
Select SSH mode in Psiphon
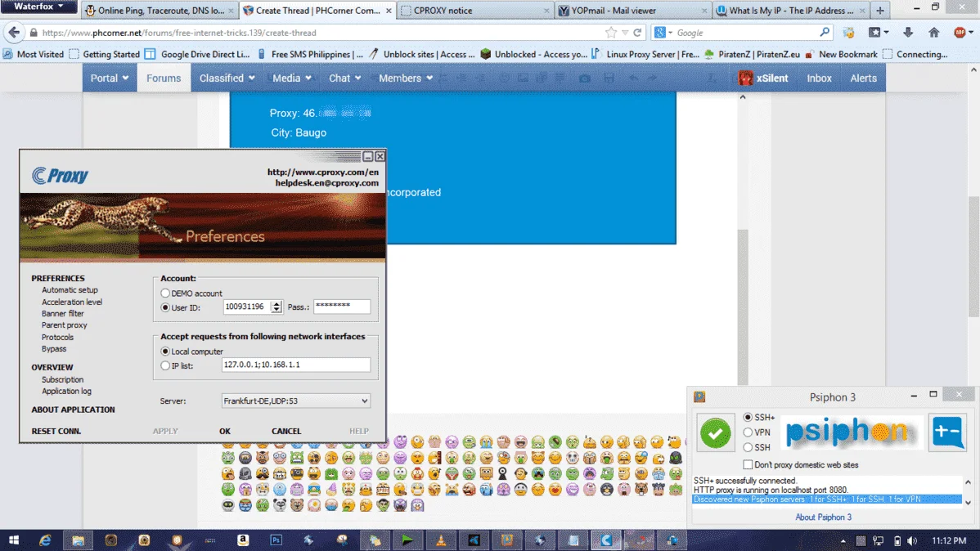[748, 447]
